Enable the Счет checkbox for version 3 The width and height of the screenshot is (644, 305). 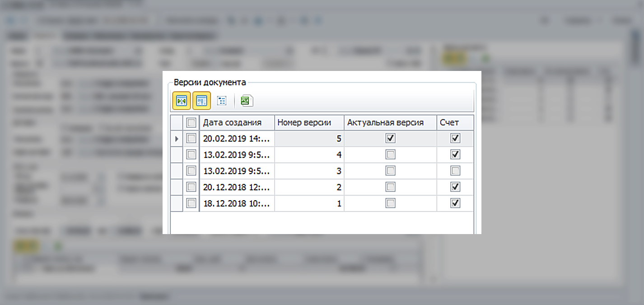coord(455,171)
